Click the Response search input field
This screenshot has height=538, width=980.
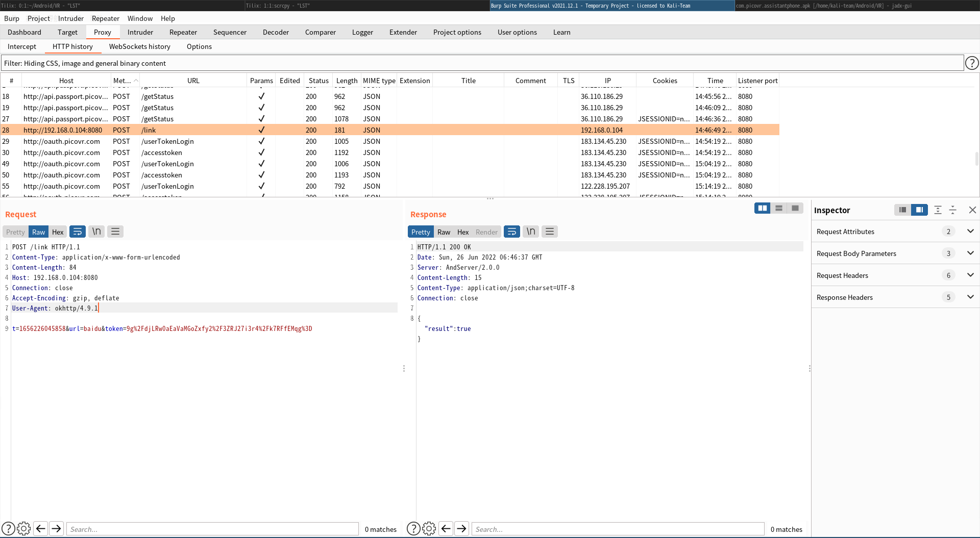(618, 529)
